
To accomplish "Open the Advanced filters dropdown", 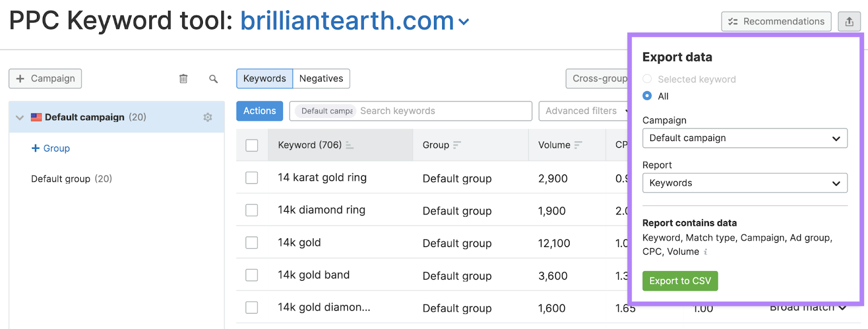I will pyautogui.click(x=584, y=111).
